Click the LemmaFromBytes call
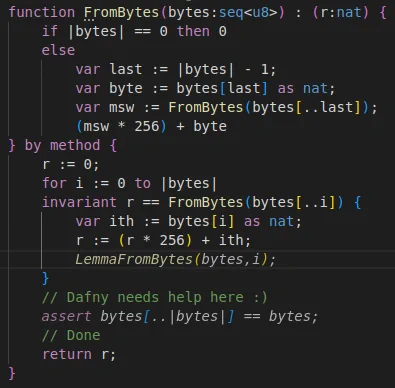Screen dimensions: 395x388 175,259
